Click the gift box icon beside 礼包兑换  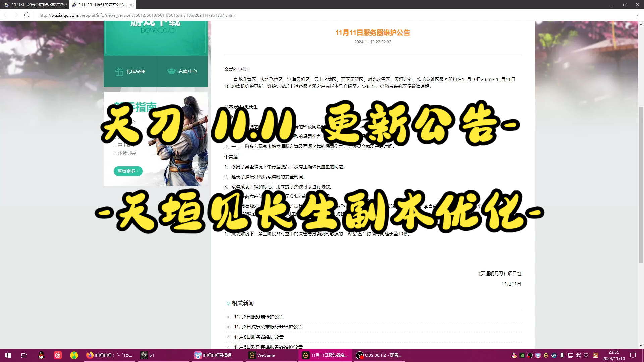coord(119,71)
